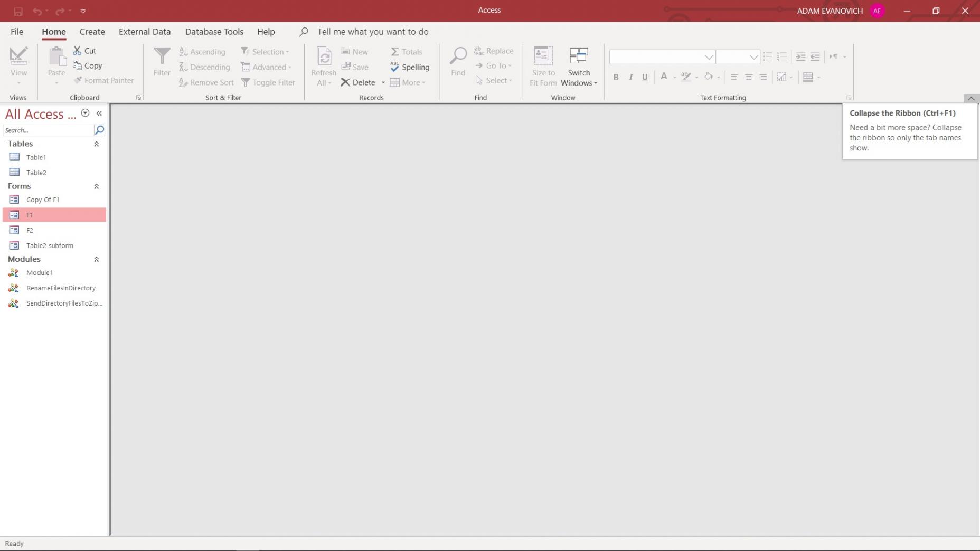Viewport: 980px width, 551px height.
Task: Open the font size combo box
Action: [738, 56]
